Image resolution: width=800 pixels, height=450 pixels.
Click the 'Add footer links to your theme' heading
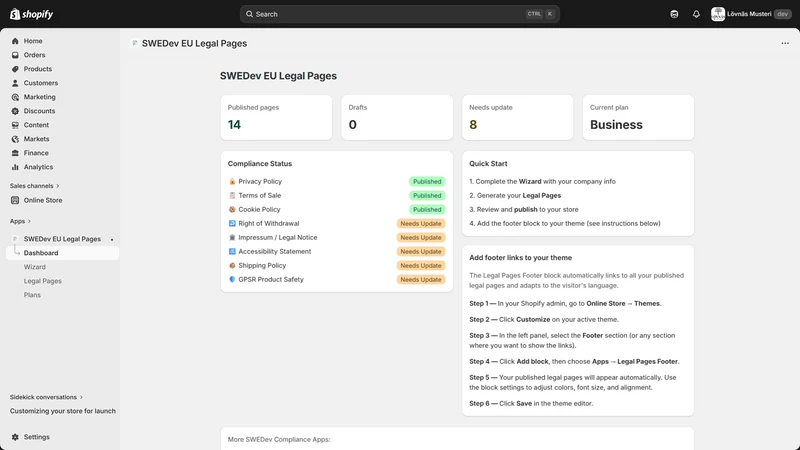520,258
